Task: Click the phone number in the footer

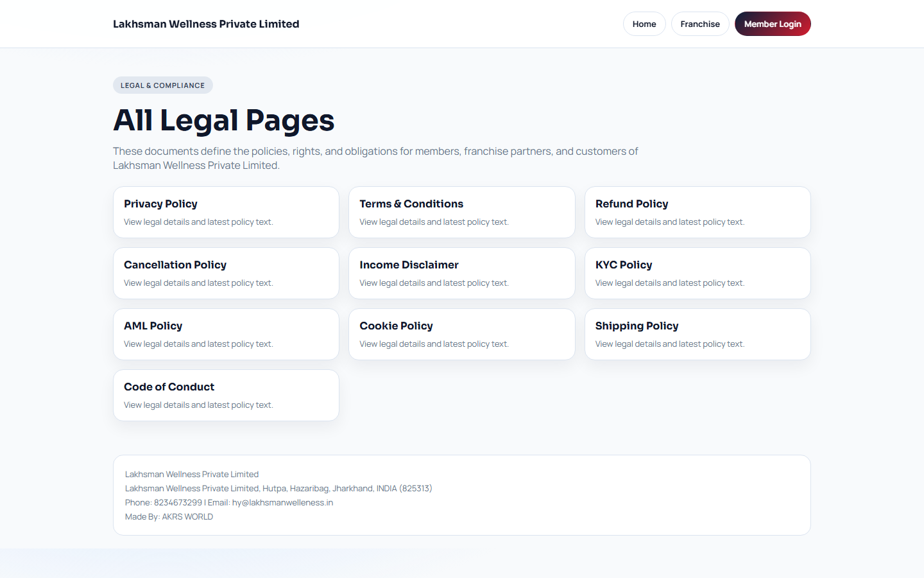Action: [178, 502]
